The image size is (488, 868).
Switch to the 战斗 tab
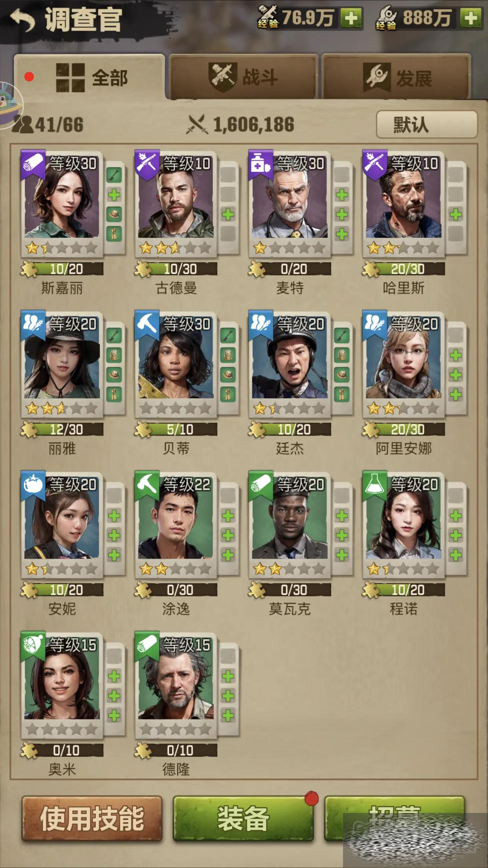(x=243, y=77)
